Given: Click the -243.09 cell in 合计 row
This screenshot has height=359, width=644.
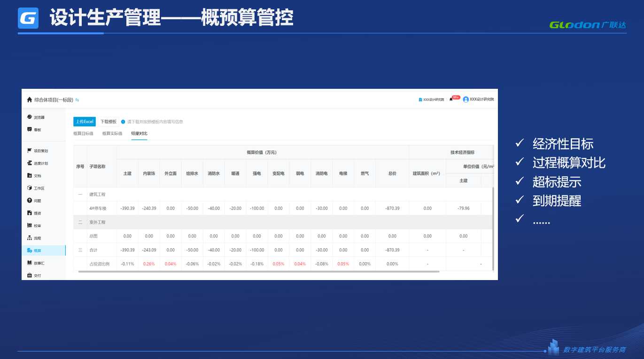Looking at the screenshot, I should point(149,250).
